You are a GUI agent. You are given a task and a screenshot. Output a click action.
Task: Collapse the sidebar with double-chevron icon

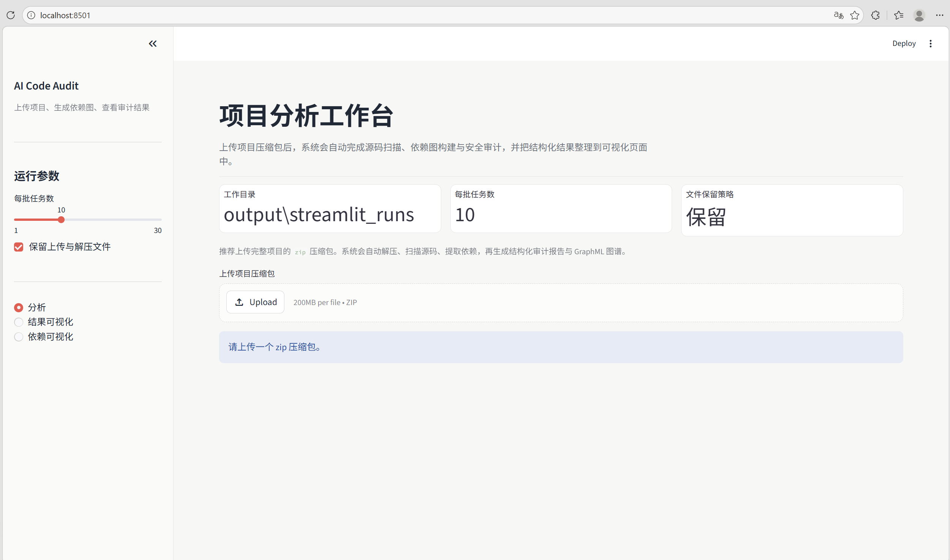(153, 44)
